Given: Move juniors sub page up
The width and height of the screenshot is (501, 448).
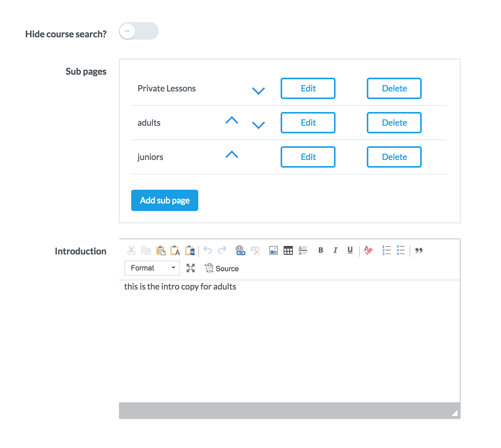Looking at the screenshot, I should tap(231, 155).
